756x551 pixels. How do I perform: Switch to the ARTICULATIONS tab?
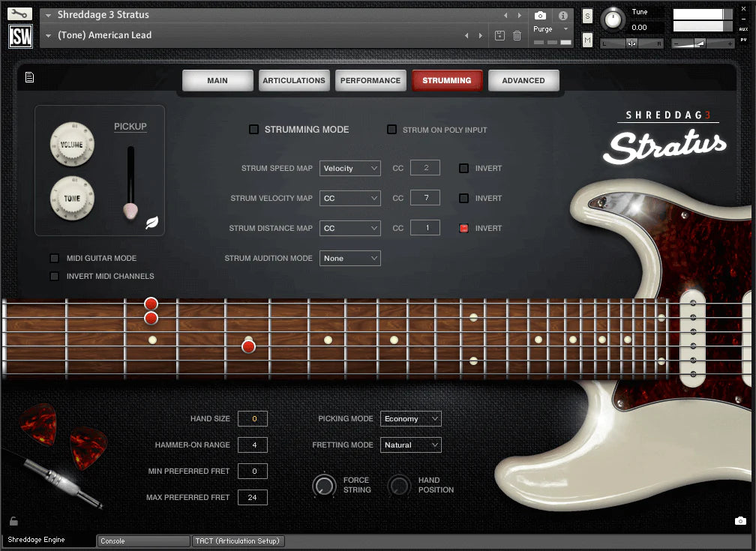pos(294,80)
